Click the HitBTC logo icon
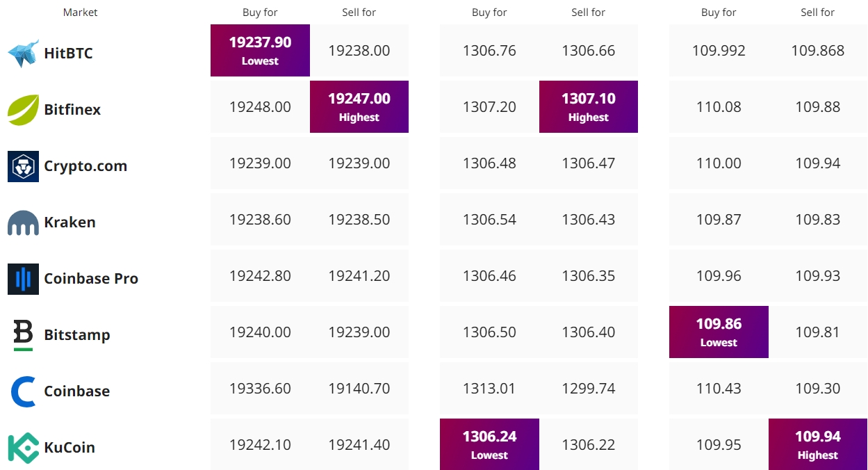The width and height of the screenshot is (868, 470). pyautogui.click(x=23, y=54)
